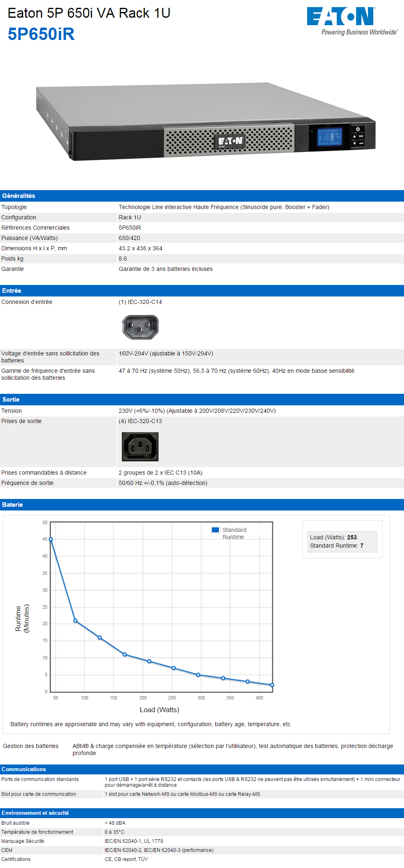Click the 'Gestion des batteries' label
404x868 pixels.
tap(31, 746)
